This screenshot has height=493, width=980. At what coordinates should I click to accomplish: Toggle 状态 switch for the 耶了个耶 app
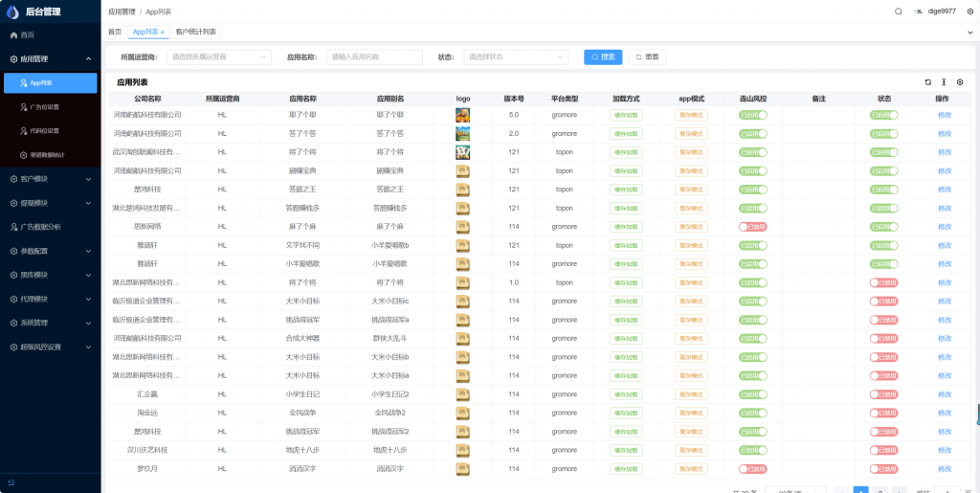tap(884, 115)
